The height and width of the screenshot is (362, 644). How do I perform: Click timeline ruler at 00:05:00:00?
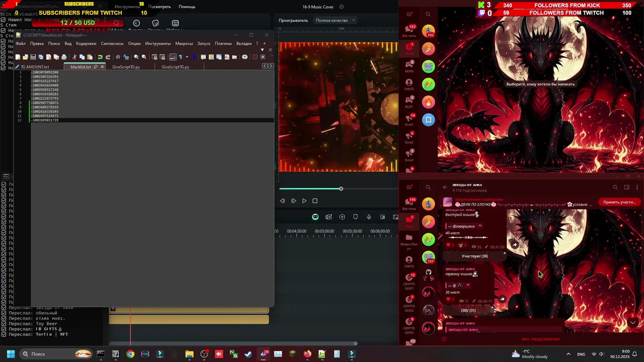(324, 231)
